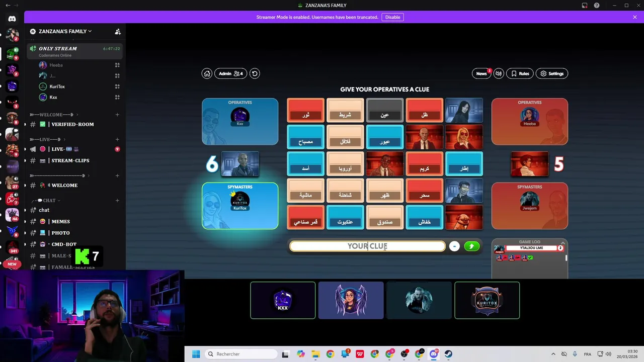Select the beige card أوروبا
Screen dimensions: 644x362
345,164
